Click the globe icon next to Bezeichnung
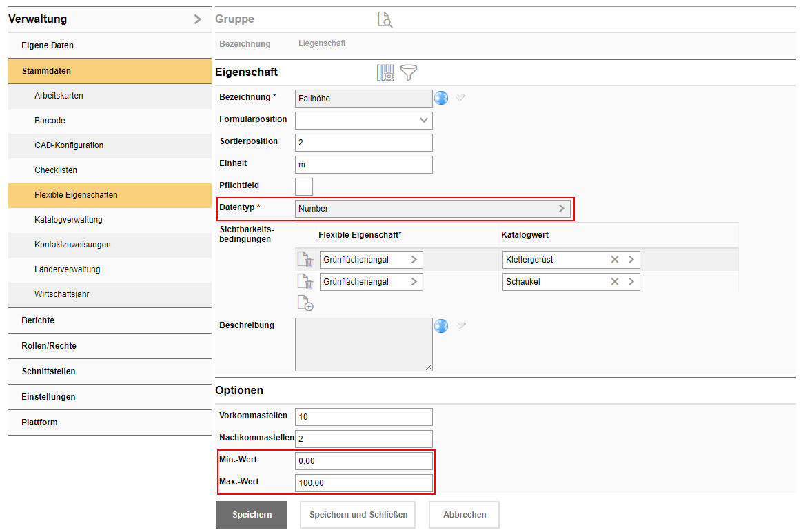This screenshot has width=803, height=532. pos(441,98)
